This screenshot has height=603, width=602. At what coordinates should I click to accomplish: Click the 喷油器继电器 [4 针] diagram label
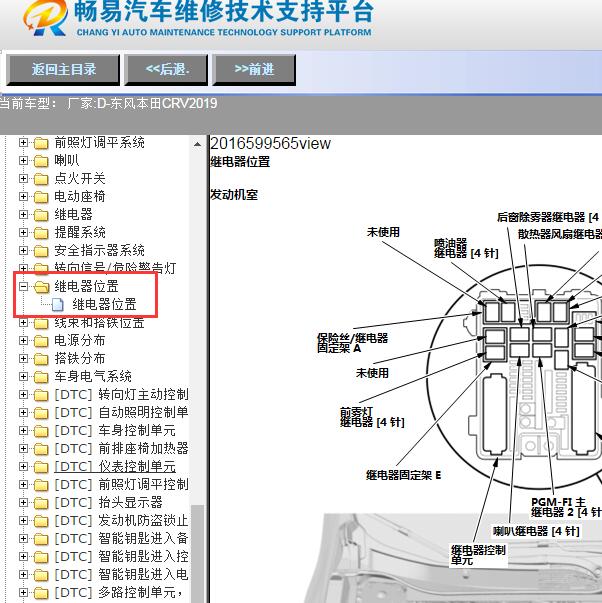pyautogui.click(x=466, y=248)
